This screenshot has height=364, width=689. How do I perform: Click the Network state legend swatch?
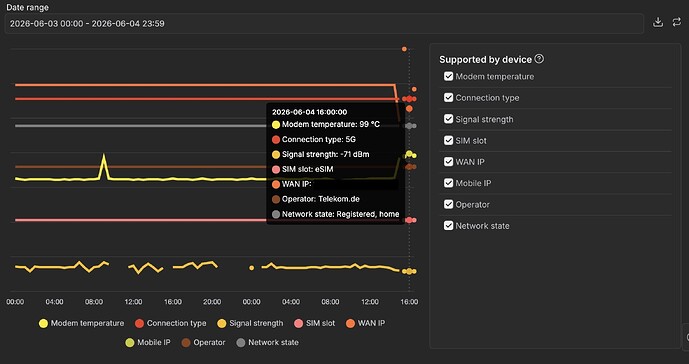[x=240, y=342]
